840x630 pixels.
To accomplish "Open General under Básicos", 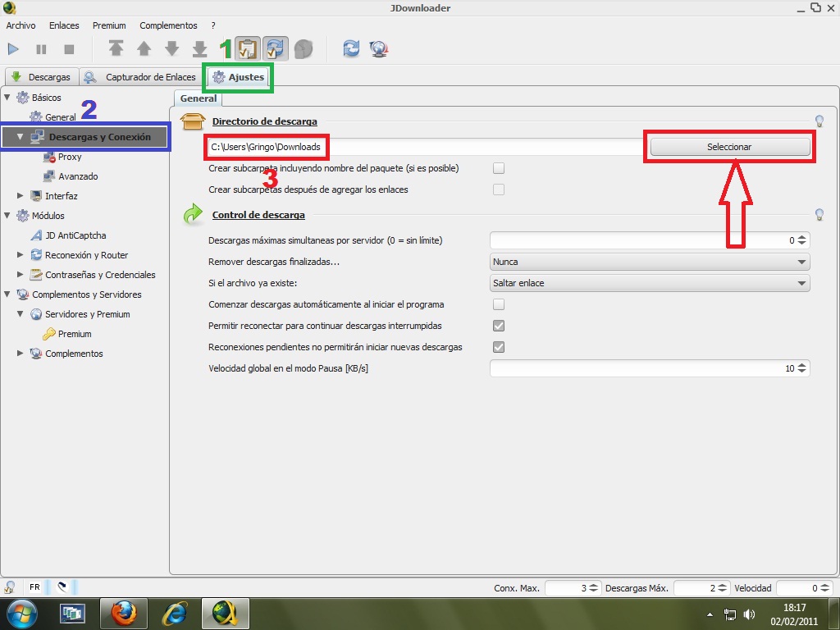I will (53, 116).
